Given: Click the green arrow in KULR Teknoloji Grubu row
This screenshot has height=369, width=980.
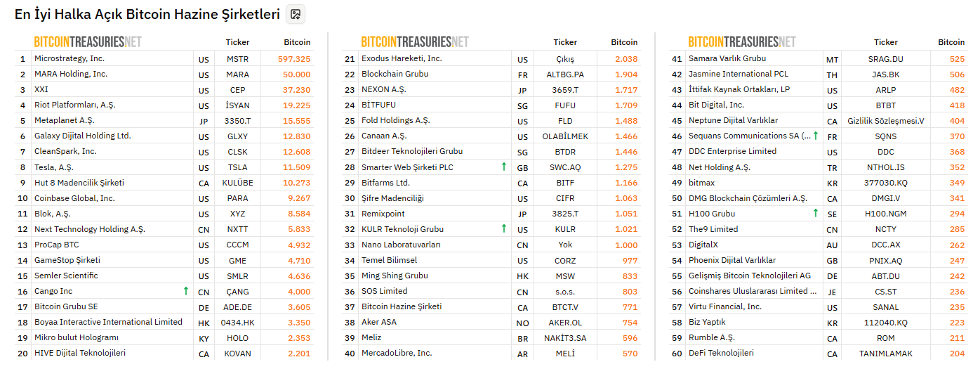Looking at the screenshot, I should pos(504,229).
